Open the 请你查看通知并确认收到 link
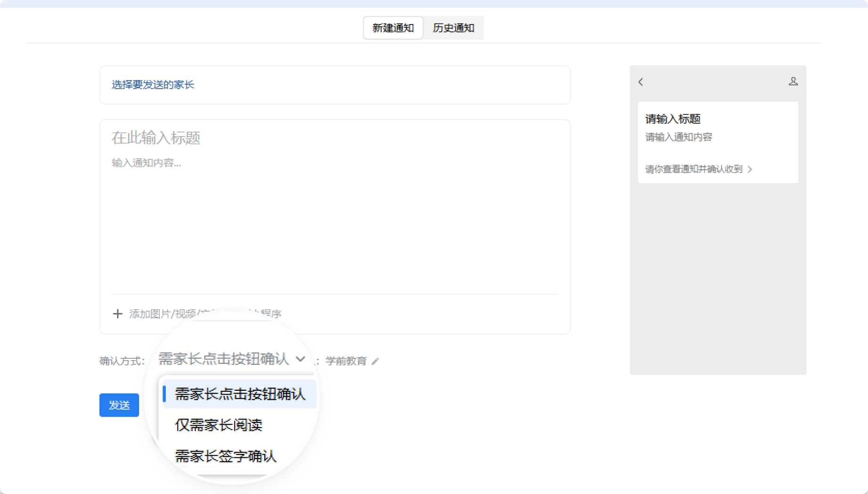This screenshot has width=868, height=494. click(x=694, y=169)
